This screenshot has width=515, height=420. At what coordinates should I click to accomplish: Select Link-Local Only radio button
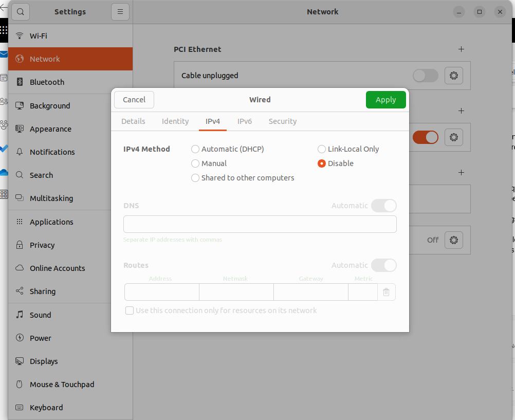pyautogui.click(x=322, y=149)
